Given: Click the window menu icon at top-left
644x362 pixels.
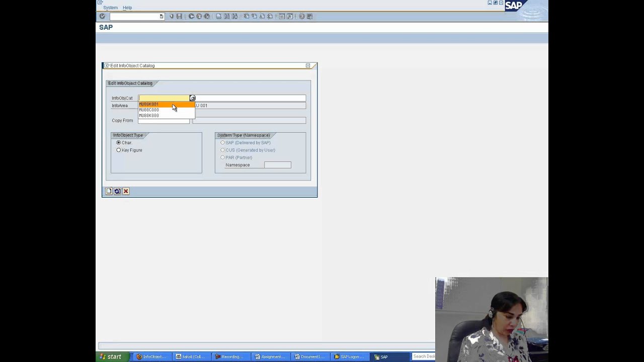Looking at the screenshot, I should click(100, 3).
